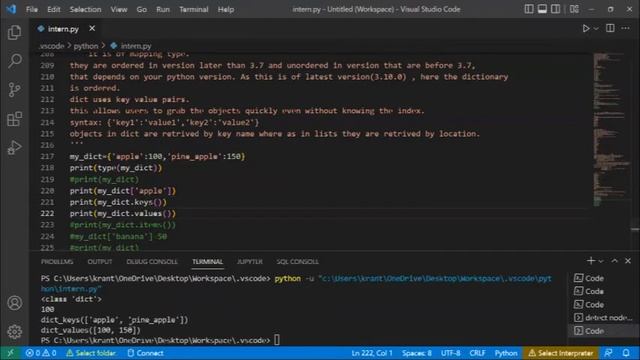Open the new terminal launch profile dropdown

[x=600, y=261]
